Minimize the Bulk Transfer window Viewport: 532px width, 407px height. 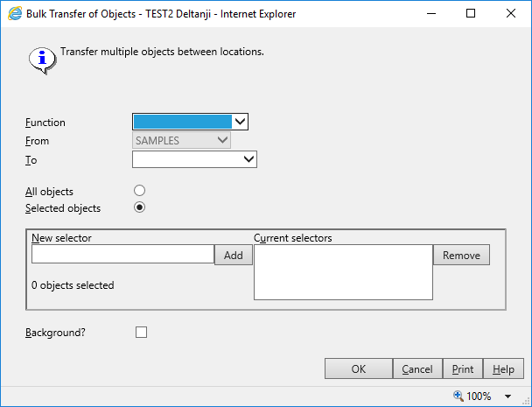tap(431, 14)
